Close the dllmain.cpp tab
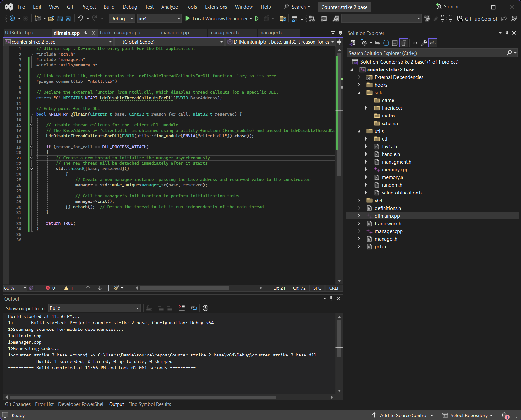Viewport: 521px width, 420px height. (93, 33)
